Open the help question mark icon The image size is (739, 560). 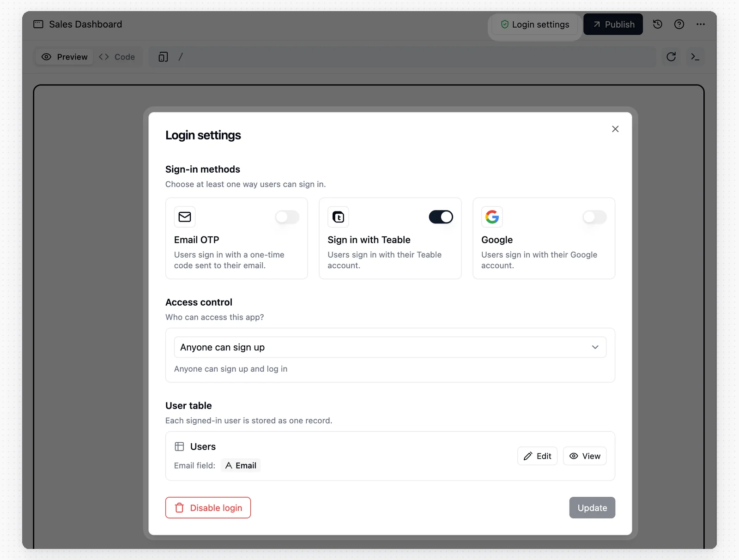679,24
